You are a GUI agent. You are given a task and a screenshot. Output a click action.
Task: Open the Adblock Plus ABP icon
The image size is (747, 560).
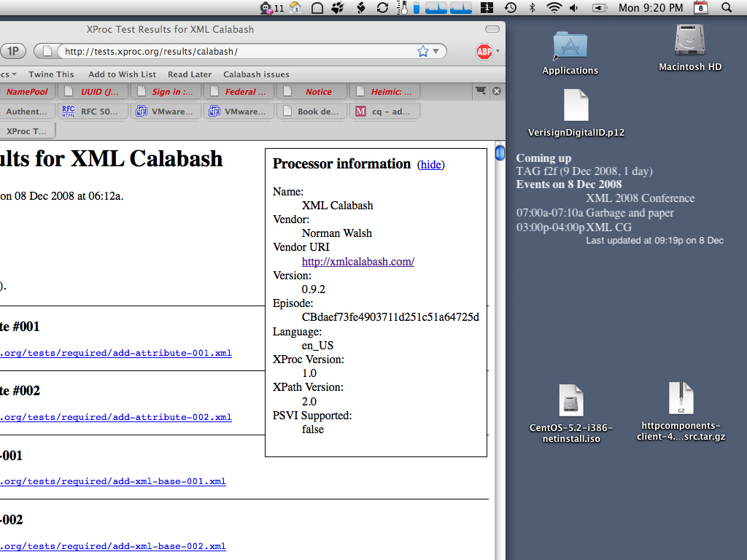484,51
